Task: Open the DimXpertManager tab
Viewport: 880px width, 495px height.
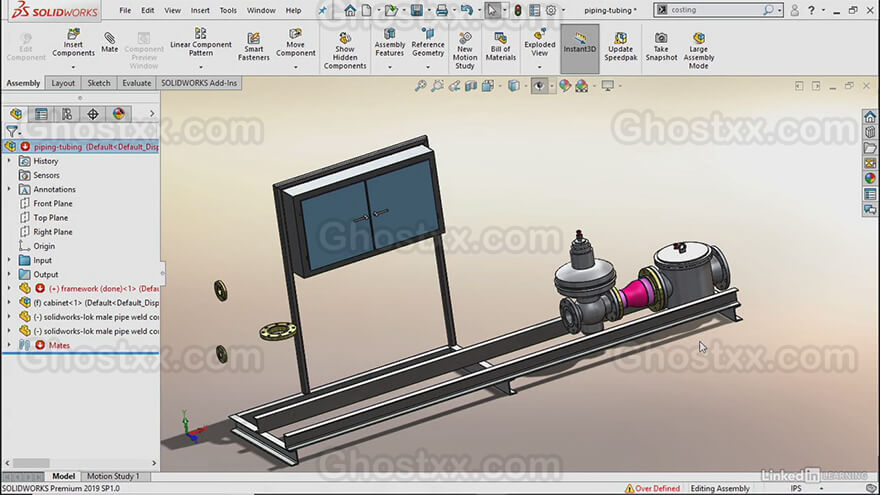Action: 93,114
